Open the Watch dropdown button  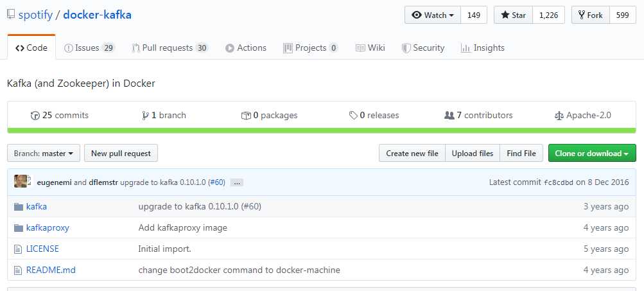pyautogui.click(x=433, y=15)
